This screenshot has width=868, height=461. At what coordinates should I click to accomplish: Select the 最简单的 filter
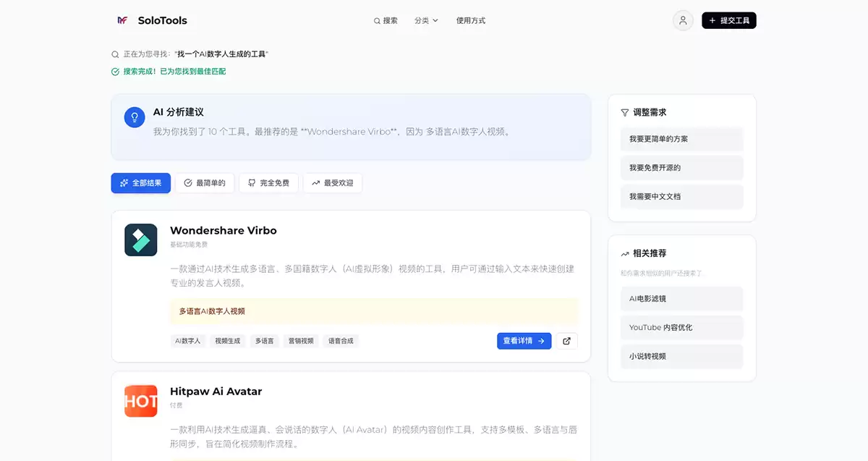(x=205, y=182)
